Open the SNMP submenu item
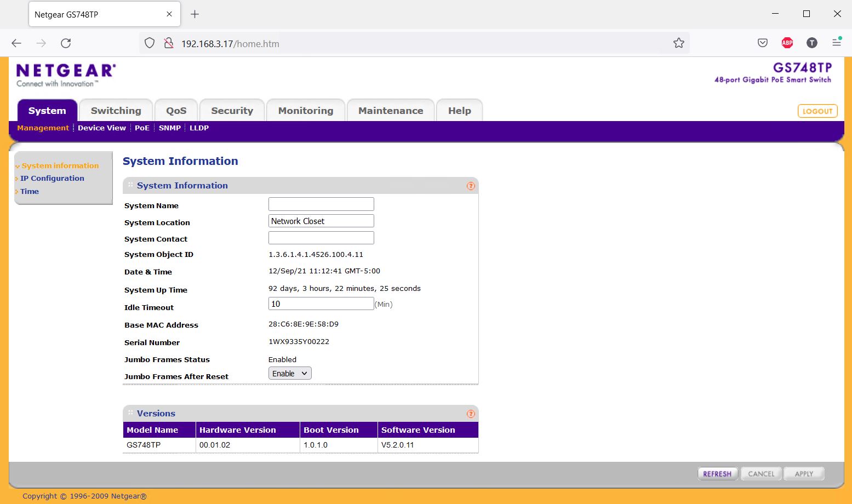This screenshot has width=852, height=504. [170, 128]
